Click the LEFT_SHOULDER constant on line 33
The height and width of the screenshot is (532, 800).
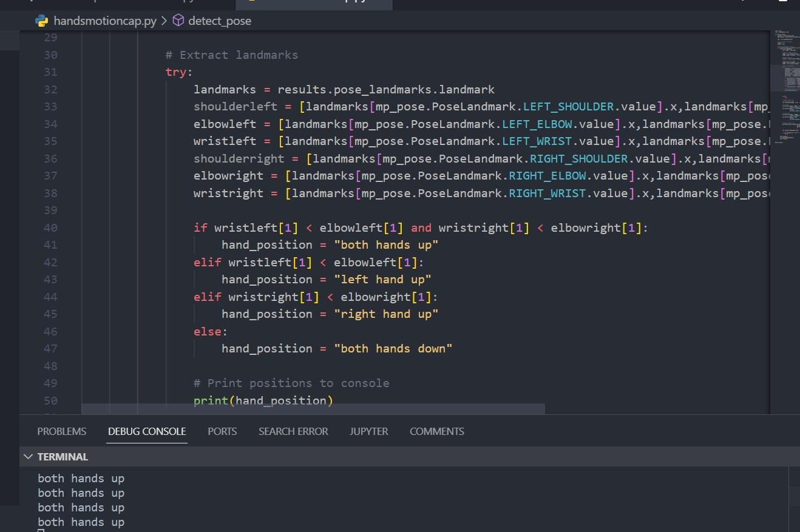coord(569,107)
